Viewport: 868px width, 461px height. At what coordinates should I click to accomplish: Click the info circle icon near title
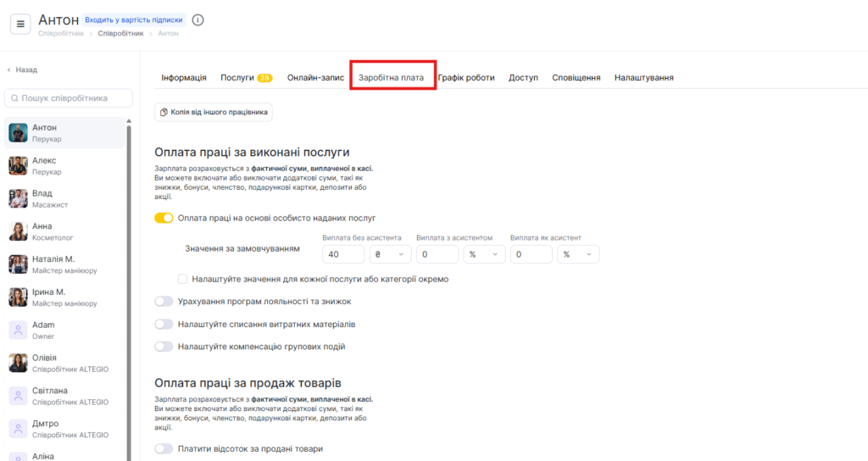click(x=198, y=19)
